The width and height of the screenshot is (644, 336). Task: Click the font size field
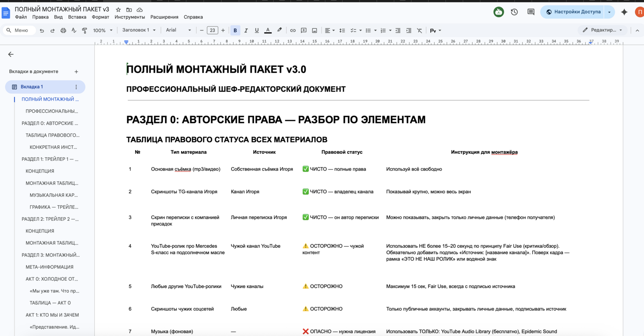[x=212, y=30]
